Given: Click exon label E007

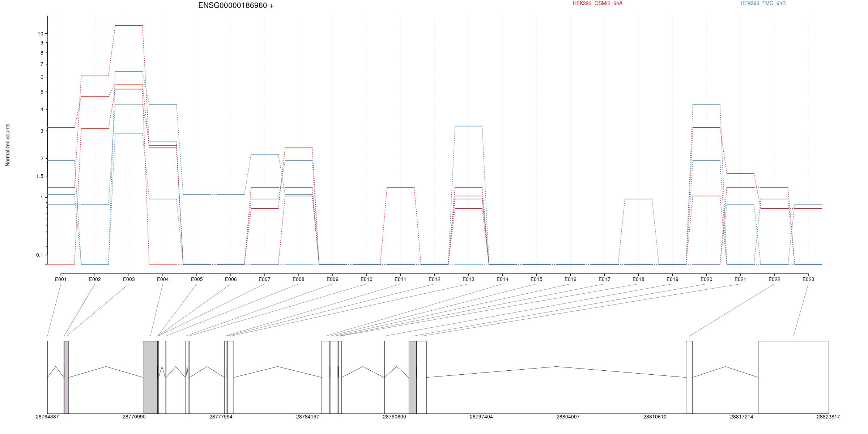Looking at the screenshot, I should click(x=264, y=279).
